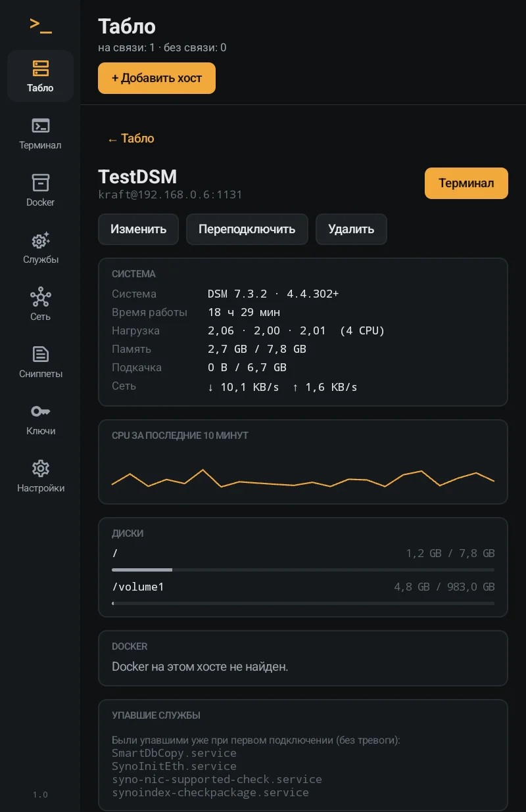The height and width of the screenshot is (812, 526).
Task: Click the 4,8 GB / 983,0 GB disk size
Action: pyautogui.click(x=444, y=587)
